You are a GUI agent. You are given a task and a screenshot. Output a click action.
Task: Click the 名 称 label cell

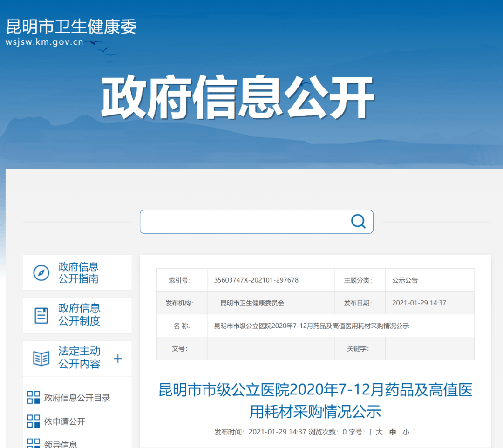[x=182, y=326]
